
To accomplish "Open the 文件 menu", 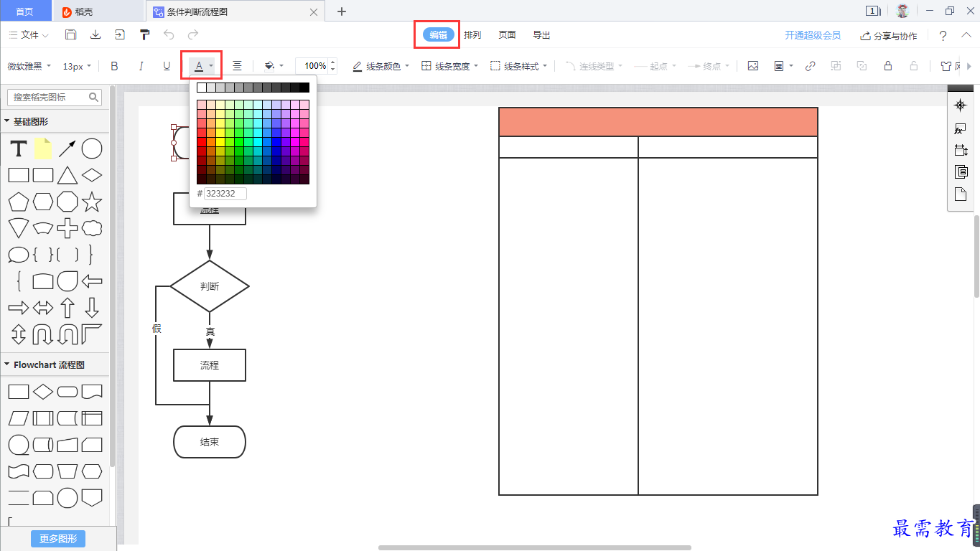I will [x=29, y=34].
